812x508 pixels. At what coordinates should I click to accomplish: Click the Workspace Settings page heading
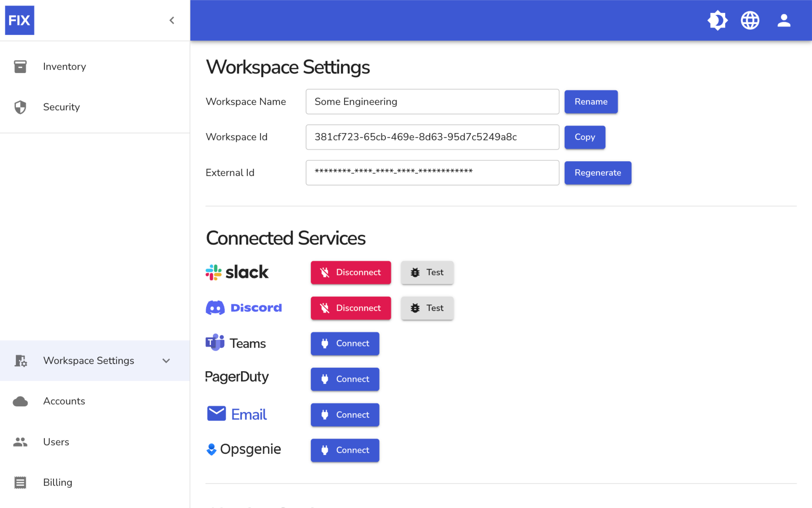click(288, 67)
